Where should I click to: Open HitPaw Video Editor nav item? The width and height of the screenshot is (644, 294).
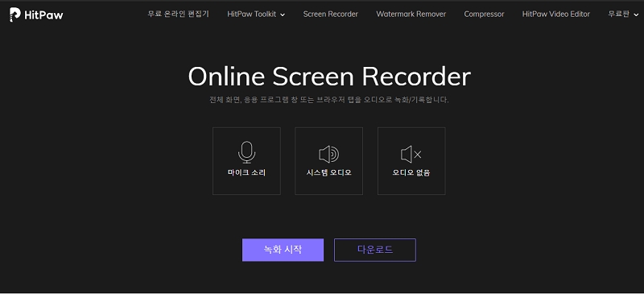[x=556, y=14]
